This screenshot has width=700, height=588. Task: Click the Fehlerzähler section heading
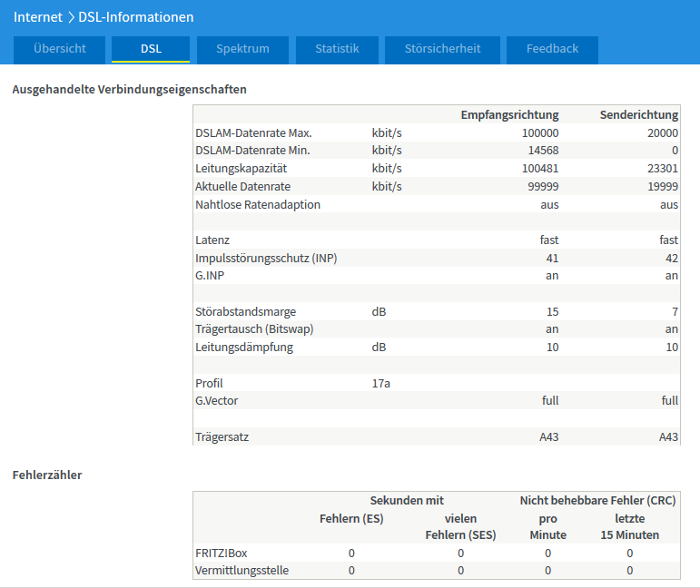pos(47,475)
